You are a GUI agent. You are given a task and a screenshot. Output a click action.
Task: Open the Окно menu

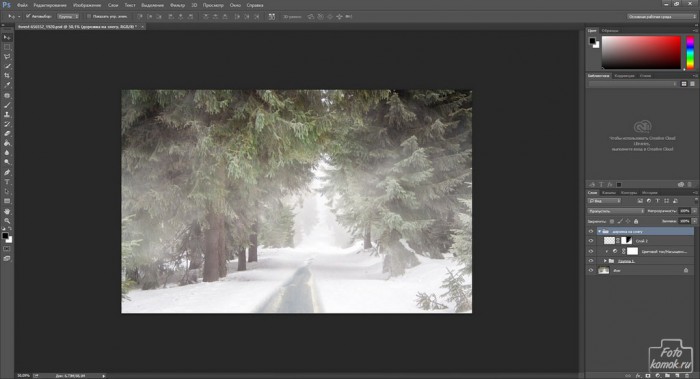click(x=235, y=5)
